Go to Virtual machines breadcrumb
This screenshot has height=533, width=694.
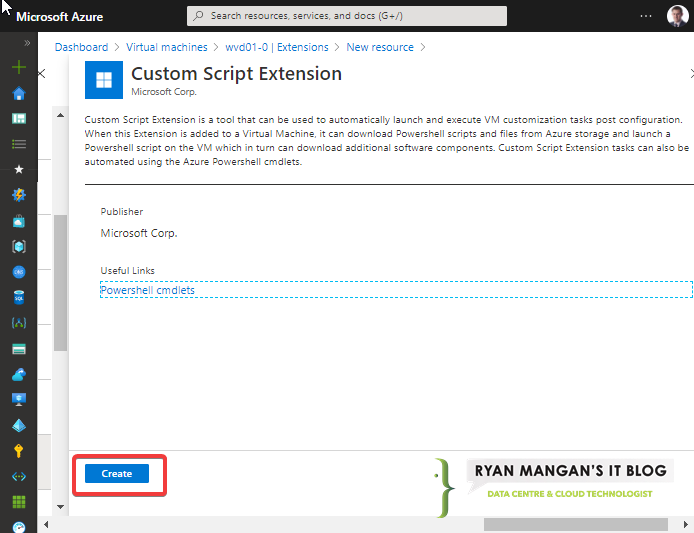166,47
